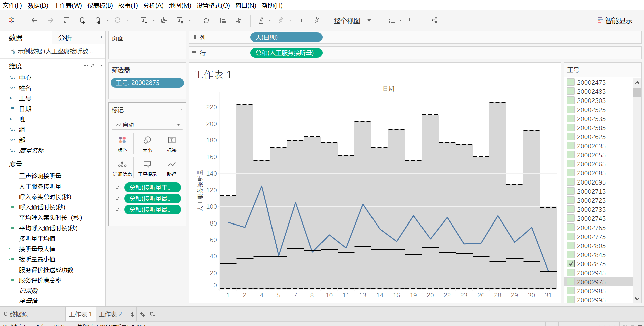644x326 pixels.
Task: Switch to the Sheet 2 tab
Action: (110, 314)
